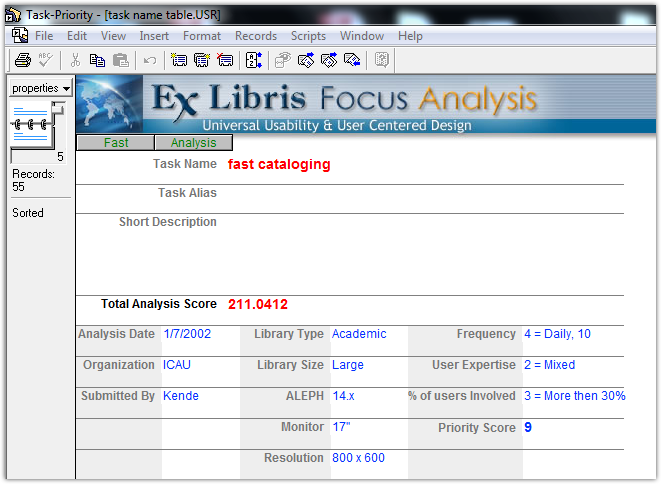This screenshot has height=484, width=661.
Task: Open the Edit menu
Action: click(77, 36)
